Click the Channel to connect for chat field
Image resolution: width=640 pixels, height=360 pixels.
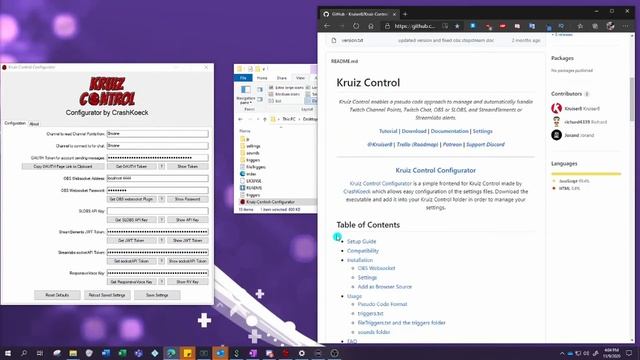[158, 146]
